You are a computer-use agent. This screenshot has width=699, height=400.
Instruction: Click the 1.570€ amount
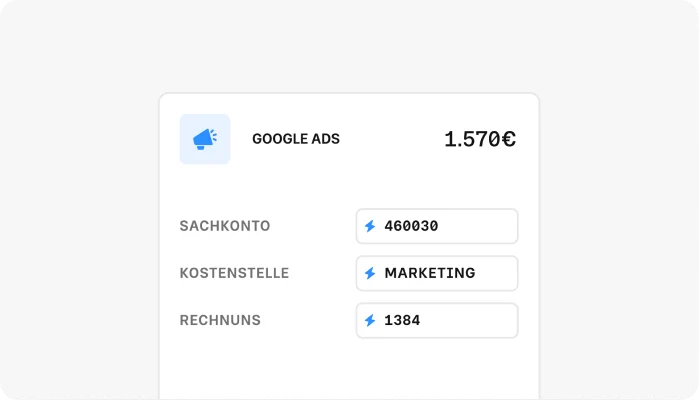pos(480,140)
